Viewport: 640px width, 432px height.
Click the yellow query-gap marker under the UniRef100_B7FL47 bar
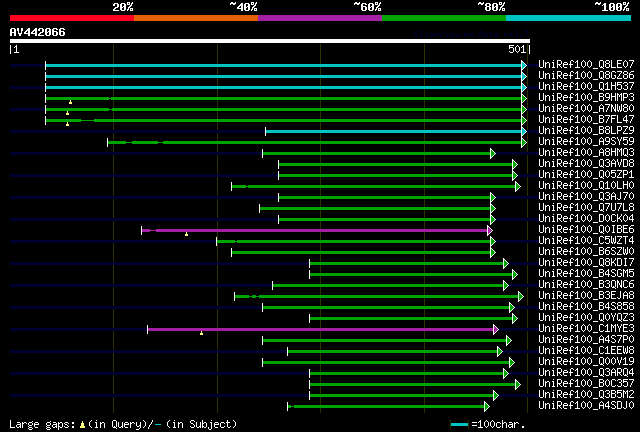click(67, 124)
